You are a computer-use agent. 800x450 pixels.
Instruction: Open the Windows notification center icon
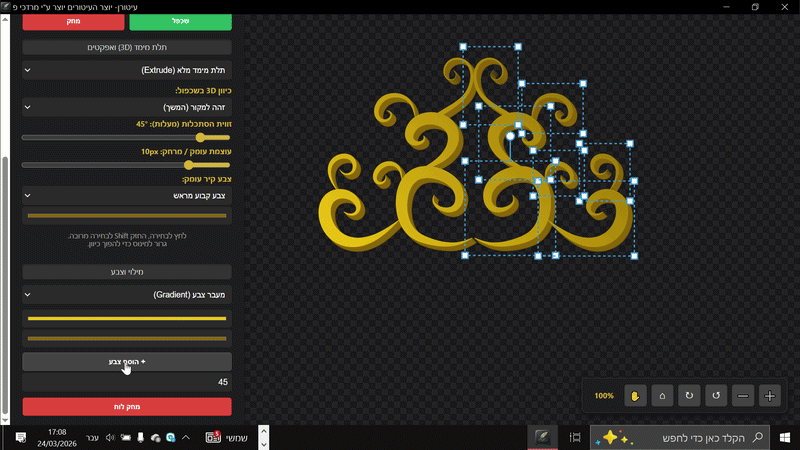[x=20, y=438]
